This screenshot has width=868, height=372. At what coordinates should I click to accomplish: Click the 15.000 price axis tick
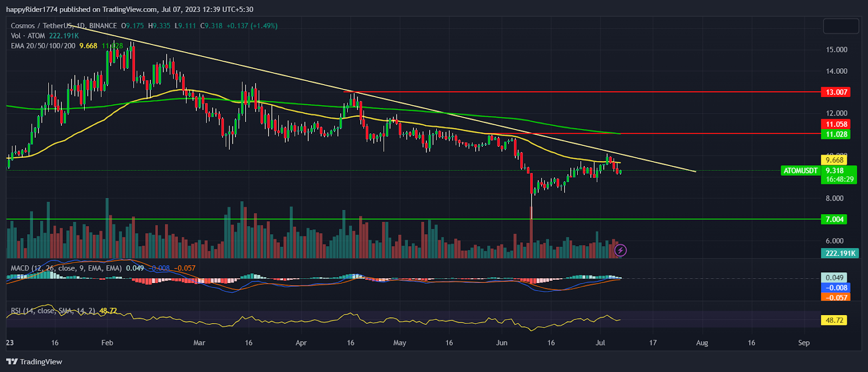coord(836,49)
